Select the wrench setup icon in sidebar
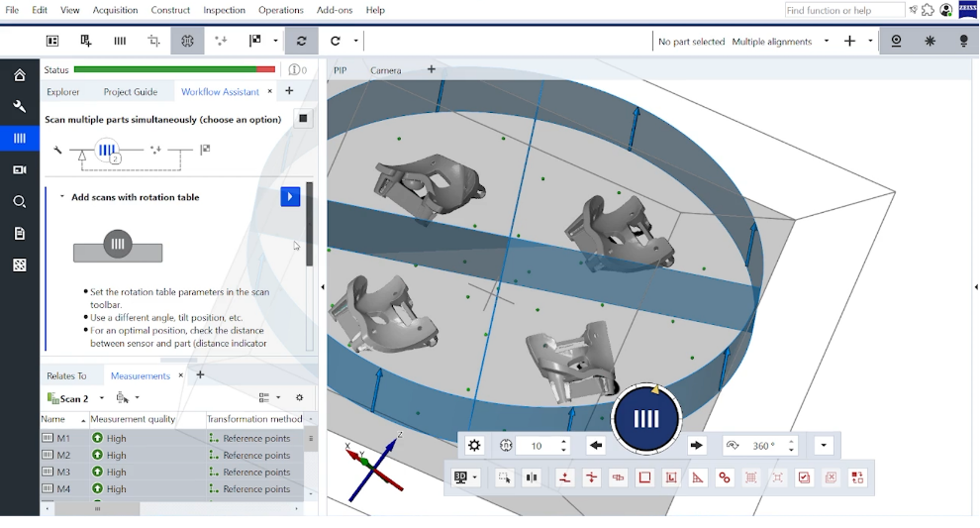 pos(20,106)
